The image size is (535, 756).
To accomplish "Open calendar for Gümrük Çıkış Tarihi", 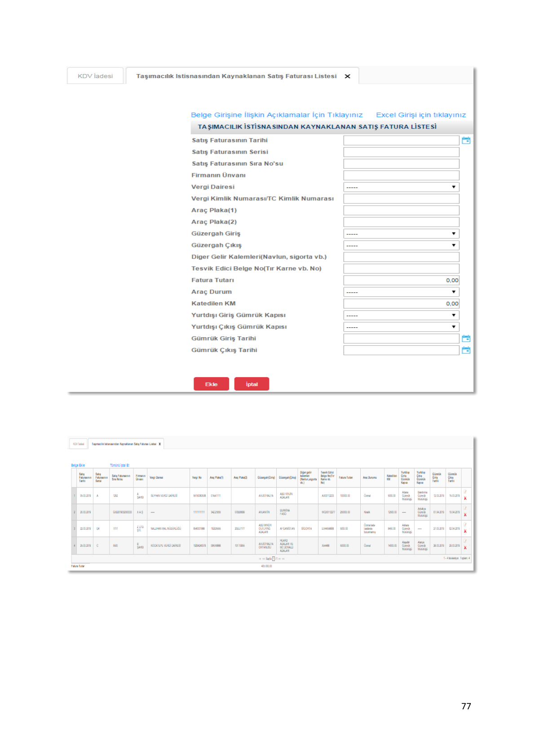I will tap(466, 350).
